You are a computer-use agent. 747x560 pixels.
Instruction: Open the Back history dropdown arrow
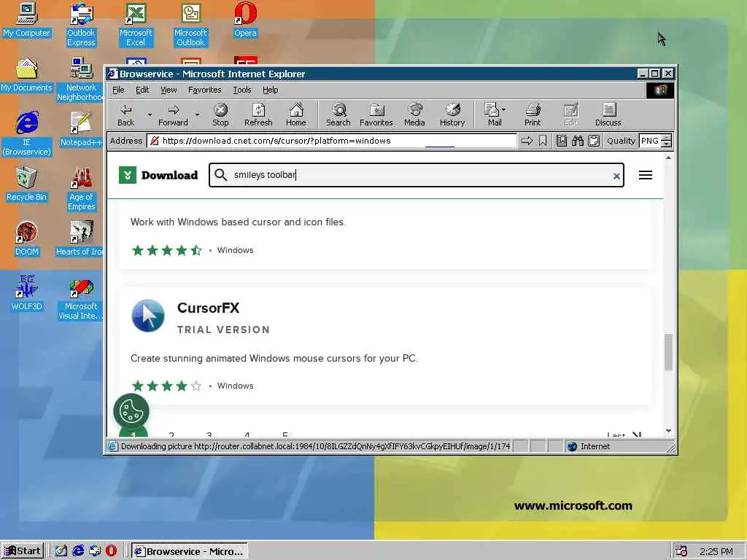[150, 114]
